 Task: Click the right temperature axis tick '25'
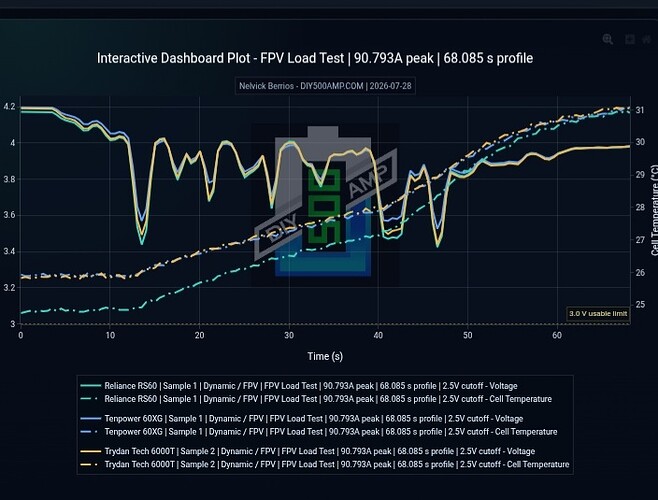[x=640, y=304]
